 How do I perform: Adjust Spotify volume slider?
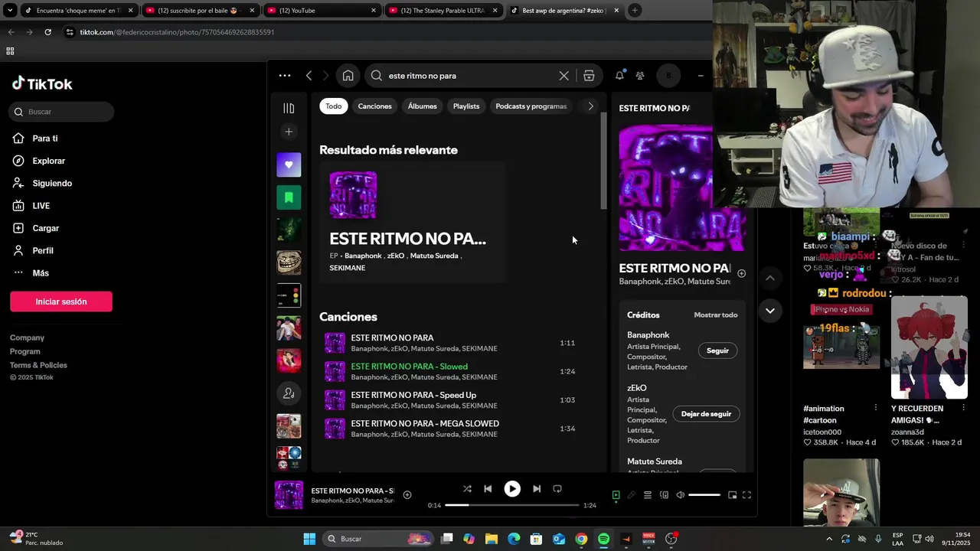click(704, 495)
